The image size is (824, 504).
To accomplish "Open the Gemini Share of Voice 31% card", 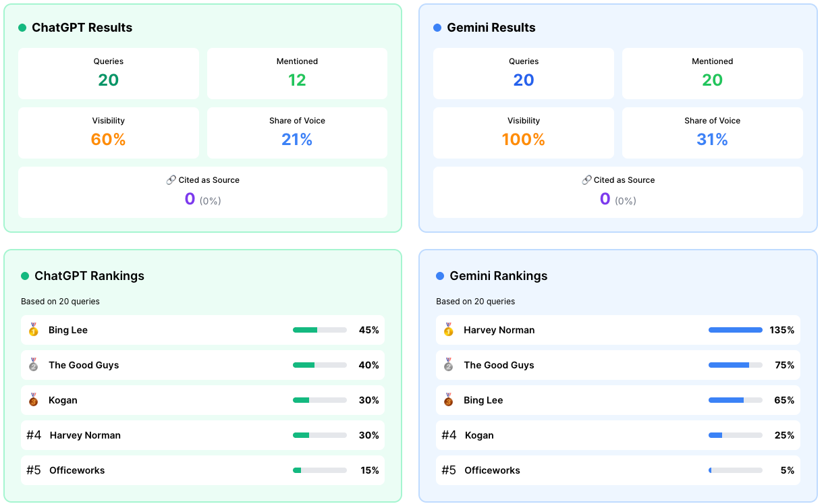I will pyautogui.click(x=712, y=133).
